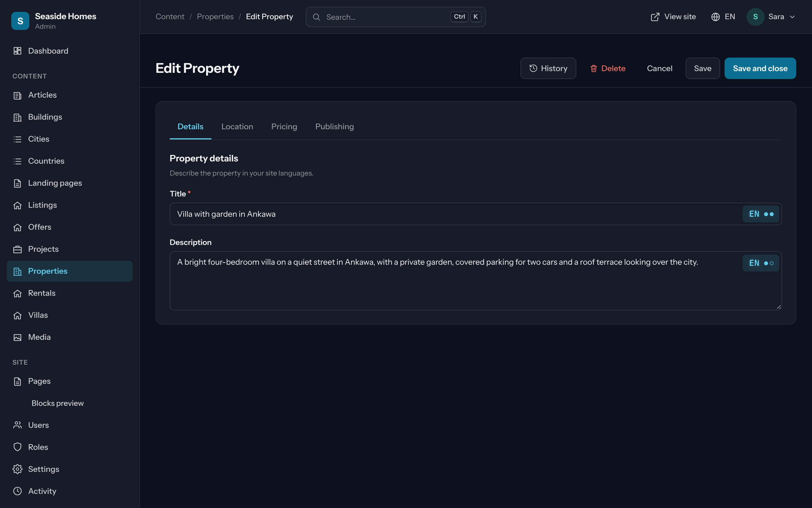Switch to the Pricing tab
812x508 pixels.
point(284,127)
